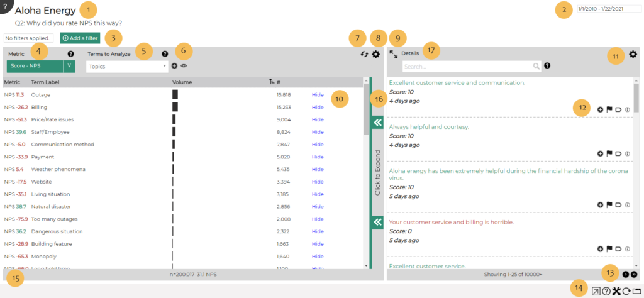Open the Score - NPS metric dropdown arrow

pyautogui.click(x=69, y=65)
